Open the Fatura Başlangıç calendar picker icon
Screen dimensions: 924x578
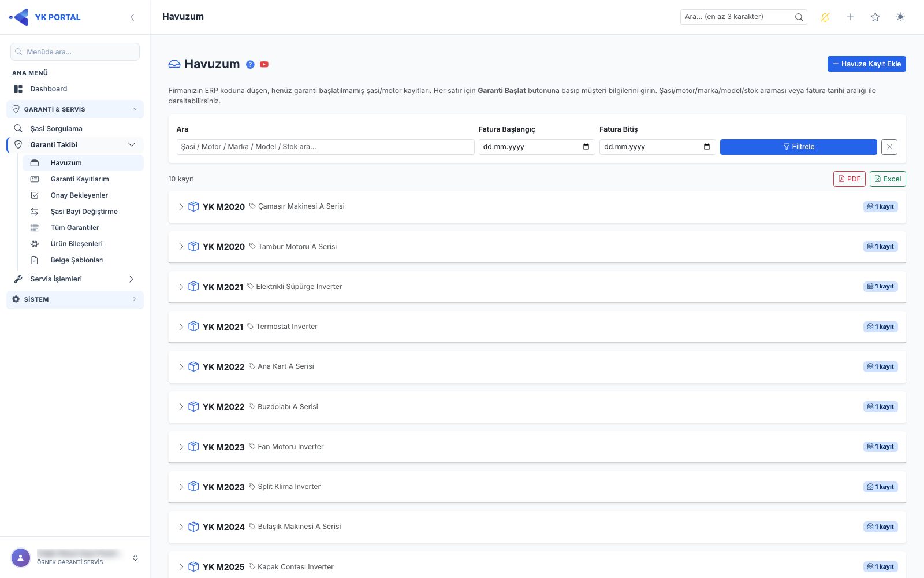point(586,147)
